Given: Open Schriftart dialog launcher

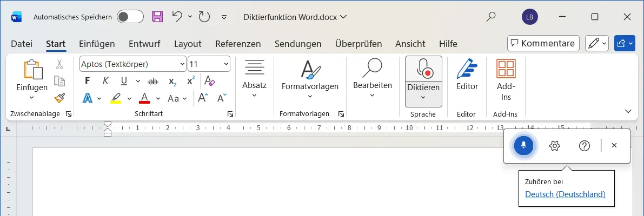Looking at the screenshot, I should coord(230,114).
